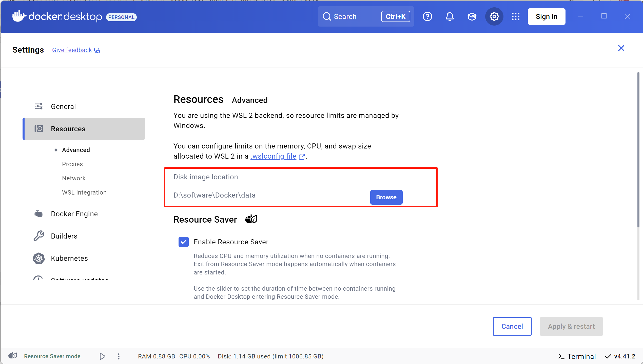643x364 pixels.
Task: Open the Terminal from status bar
Action: tap(577, 356)
